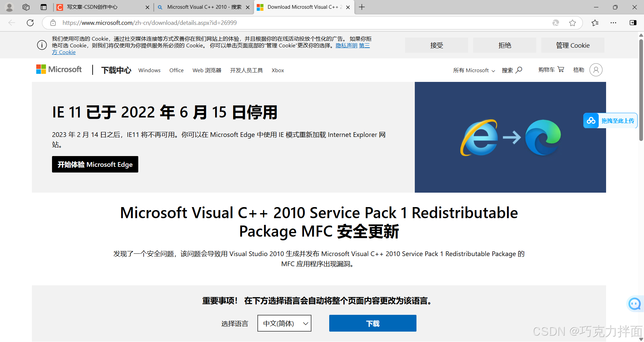This screenshot has width=644, height=342.
Task: Go to 下载中心 home link
Action: (x=116, y=70)
